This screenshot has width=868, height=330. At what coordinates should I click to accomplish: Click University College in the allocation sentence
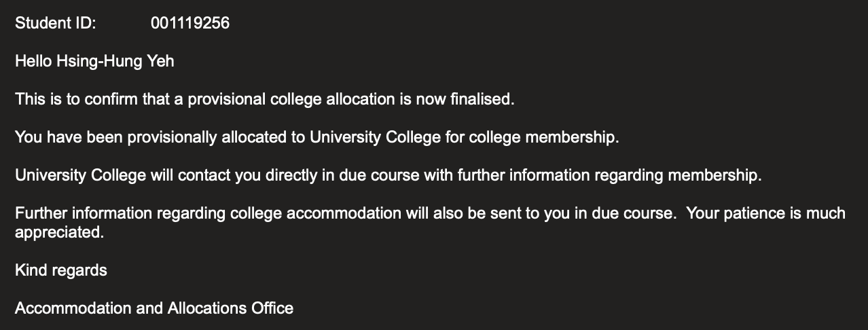(376, 137)
